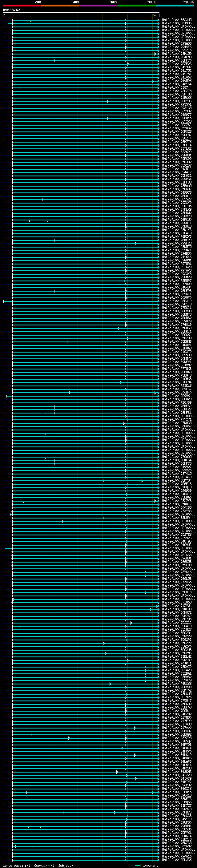Select the UniRef100_C5LJC6 label
The width and height of the screenshot is (197, 868).
pos(177,860)
